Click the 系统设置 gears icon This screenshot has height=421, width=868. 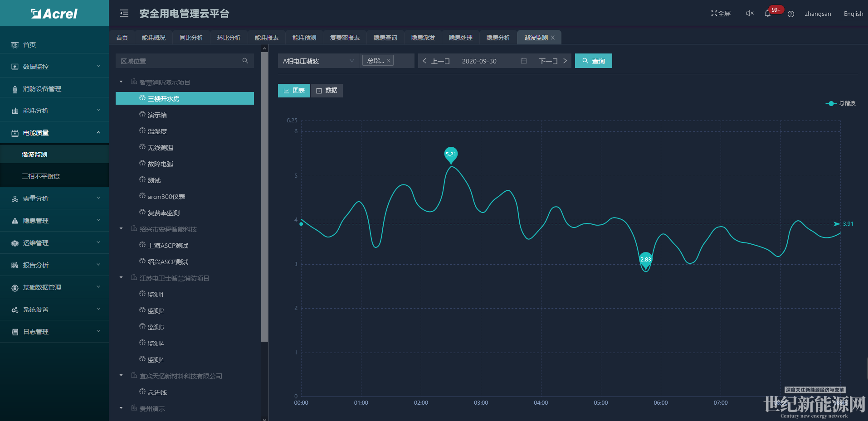coord(15,310)
